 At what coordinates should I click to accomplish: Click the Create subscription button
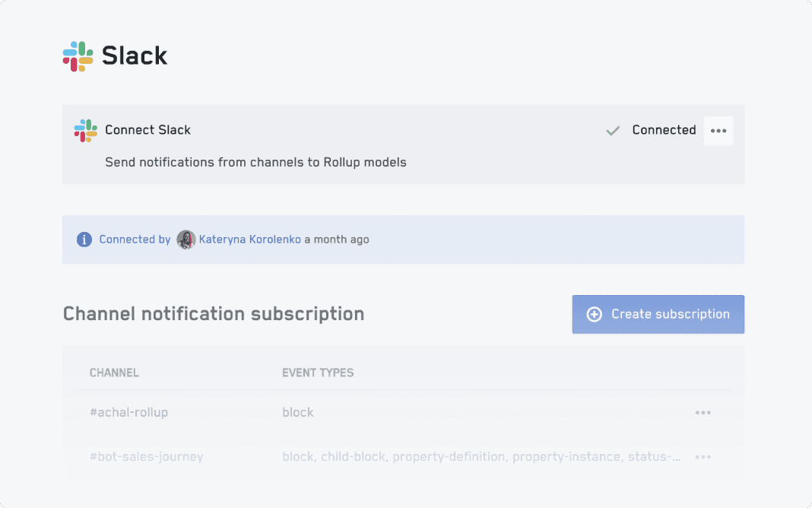[x=658, y=314]
